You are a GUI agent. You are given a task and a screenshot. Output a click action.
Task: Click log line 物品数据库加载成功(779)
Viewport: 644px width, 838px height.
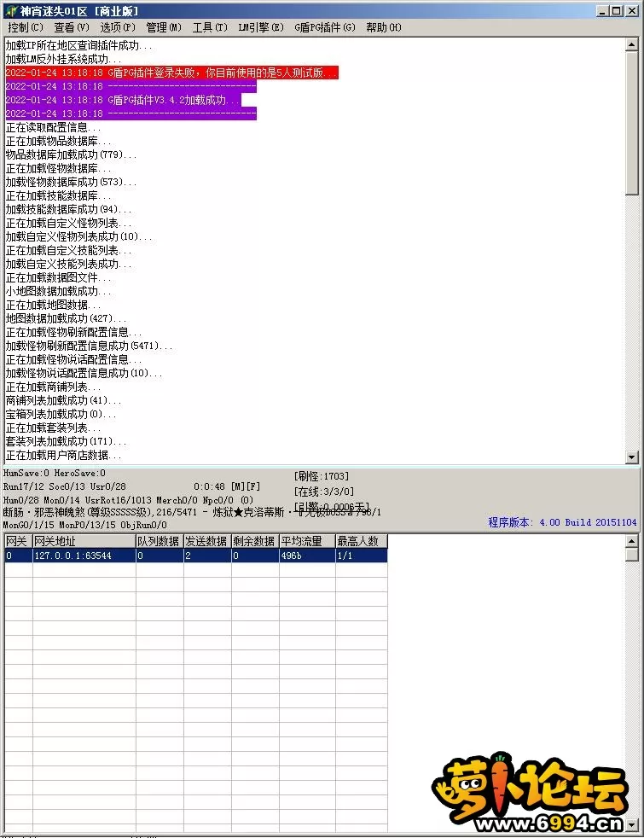click(x=71, y=155)
